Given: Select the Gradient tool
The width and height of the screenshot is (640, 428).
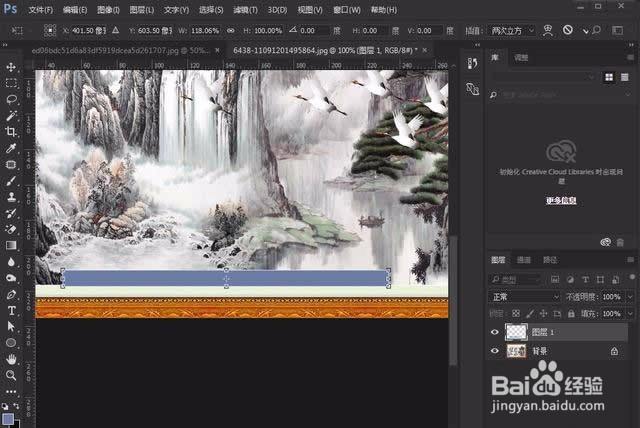Looking at the screenshot, I should point(11,245).
